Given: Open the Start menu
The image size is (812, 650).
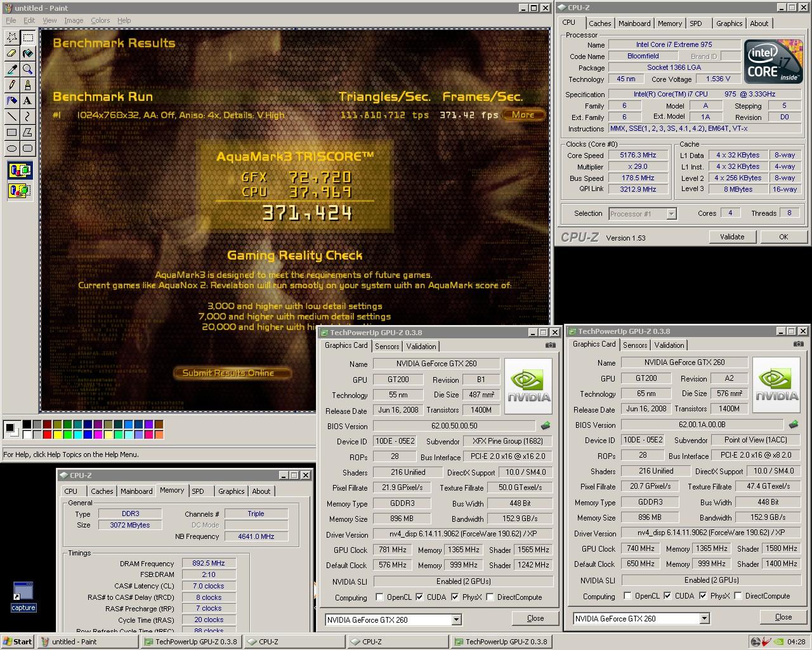Looking at the screenshot, I should [18, 642].
